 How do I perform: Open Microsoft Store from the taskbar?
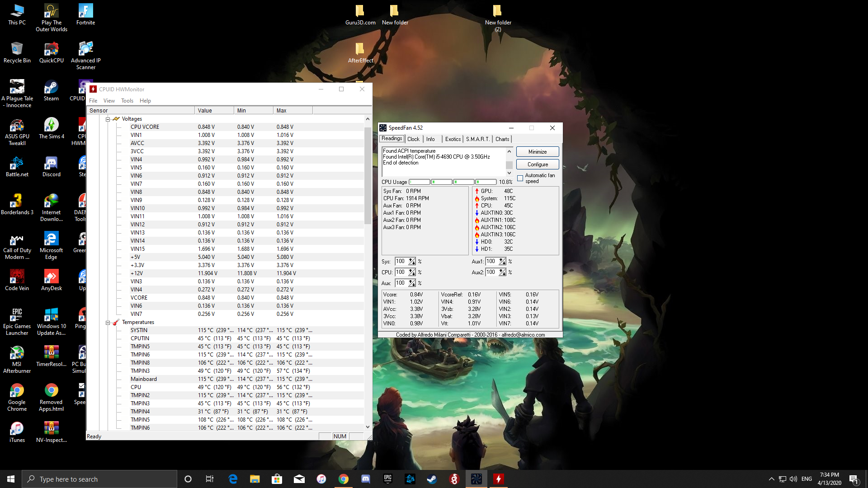click(x=277, y=479)
